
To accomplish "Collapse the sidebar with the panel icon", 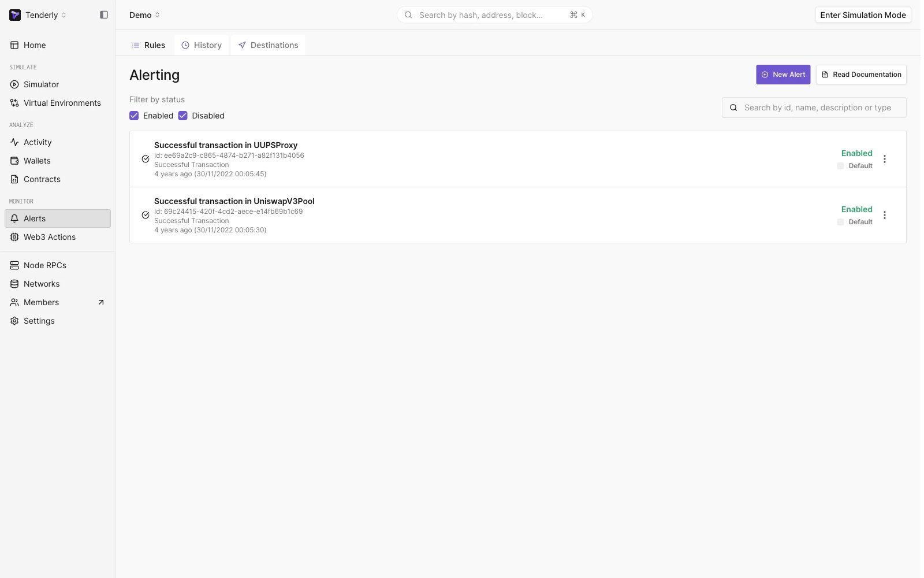I will coord(104,15).
